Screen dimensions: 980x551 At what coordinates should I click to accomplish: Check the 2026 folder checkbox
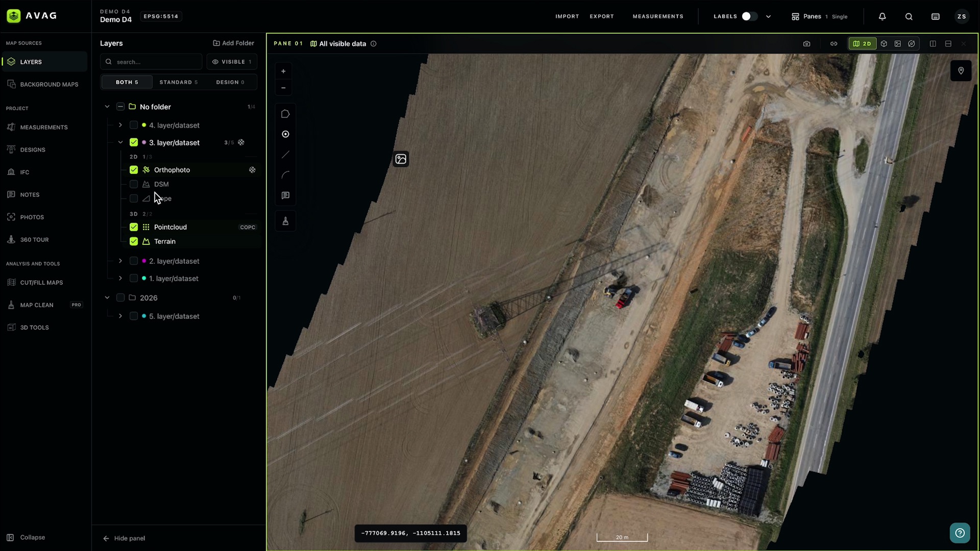coord(120,297)
